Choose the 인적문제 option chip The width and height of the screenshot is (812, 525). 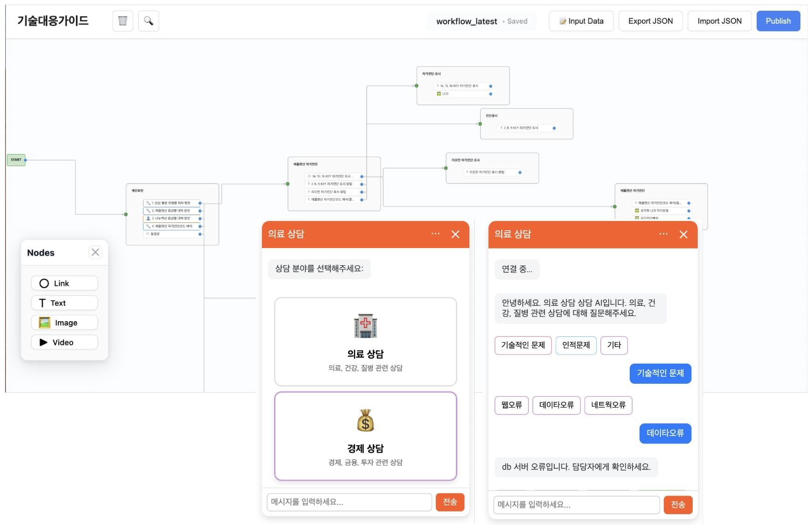(576, 345)
